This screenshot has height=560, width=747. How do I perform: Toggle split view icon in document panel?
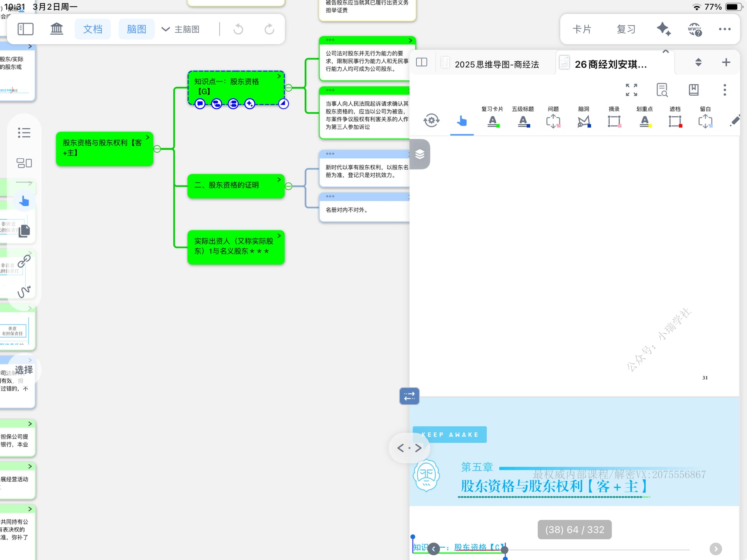422,62
